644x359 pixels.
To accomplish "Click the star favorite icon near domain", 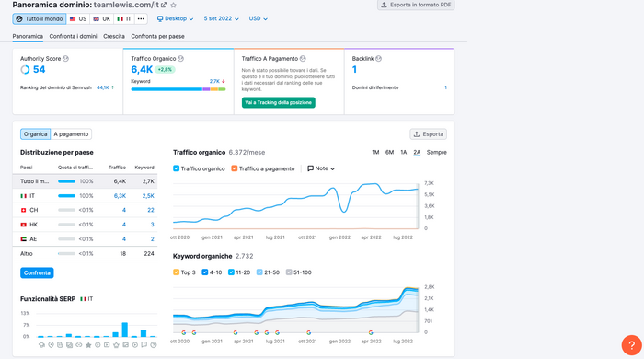I will coord(173,5).
